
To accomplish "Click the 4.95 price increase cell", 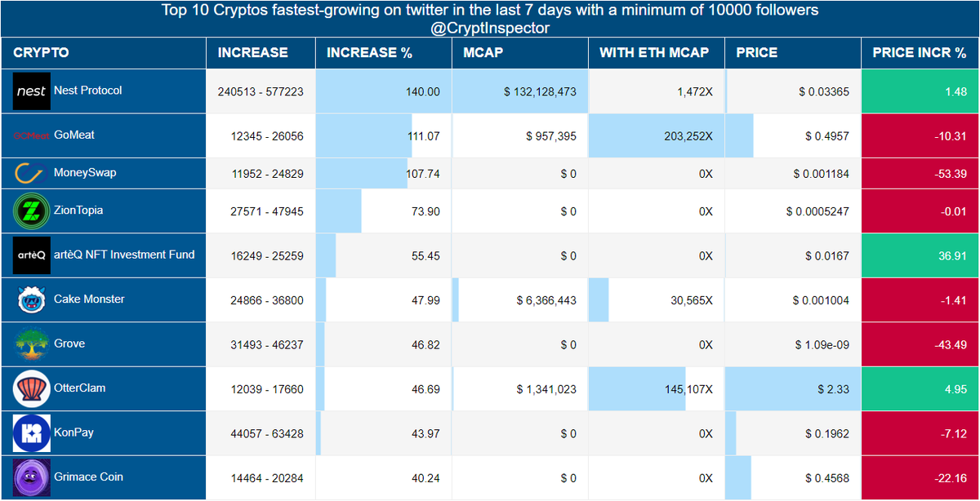I will [x=920, y=389].
